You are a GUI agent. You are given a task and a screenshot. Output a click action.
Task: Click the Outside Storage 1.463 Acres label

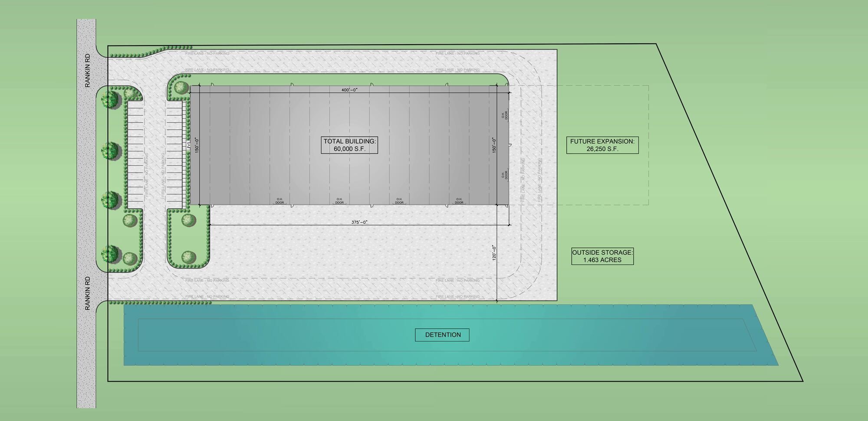[602, 256]
